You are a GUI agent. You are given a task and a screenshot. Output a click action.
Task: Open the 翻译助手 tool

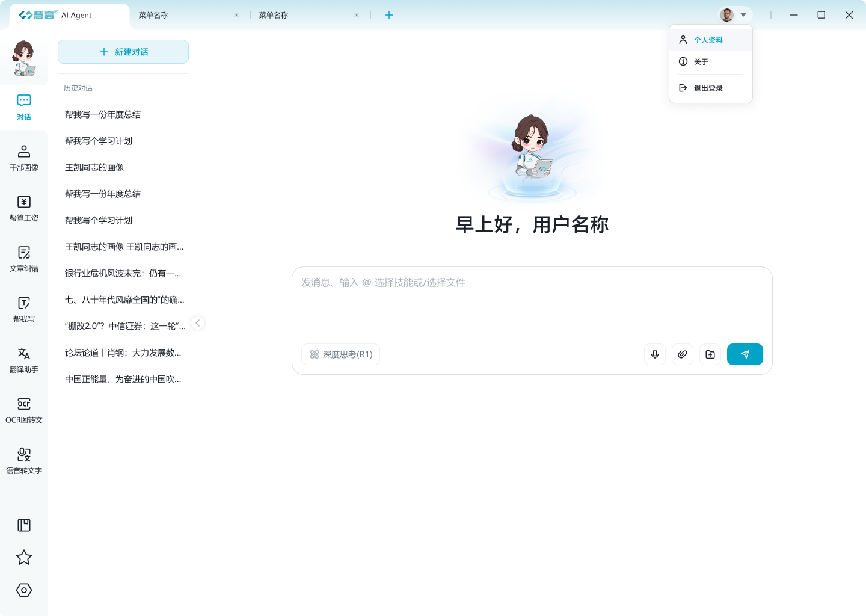pos(23,359)
